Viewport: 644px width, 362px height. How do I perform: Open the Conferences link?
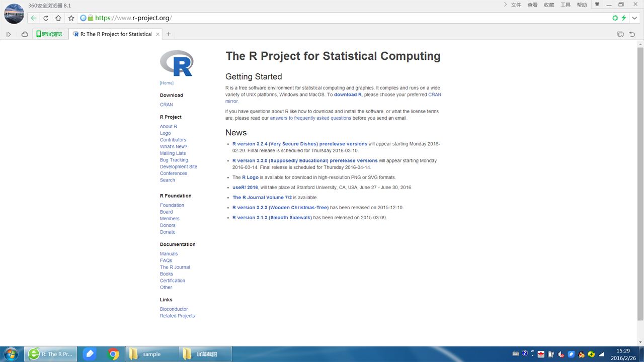click(174, 173)
